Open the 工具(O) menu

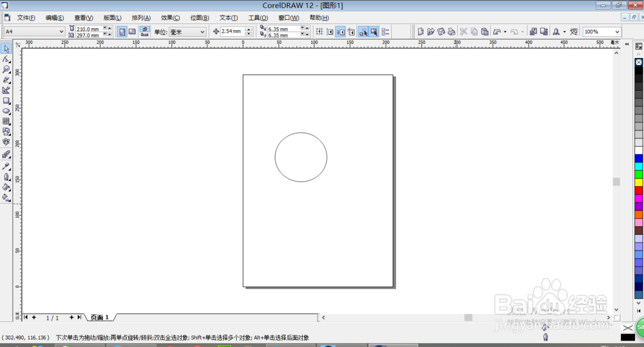(258, 17)
